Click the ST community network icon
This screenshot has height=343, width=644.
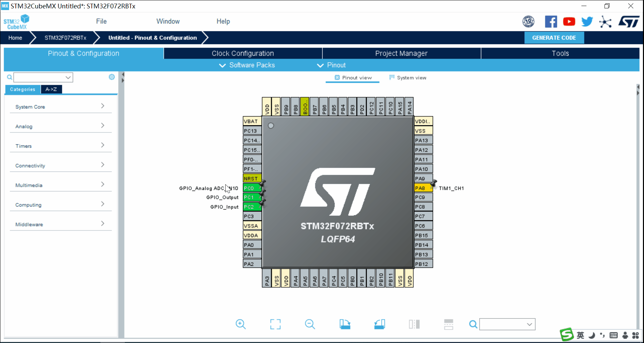tap(605, 22)
